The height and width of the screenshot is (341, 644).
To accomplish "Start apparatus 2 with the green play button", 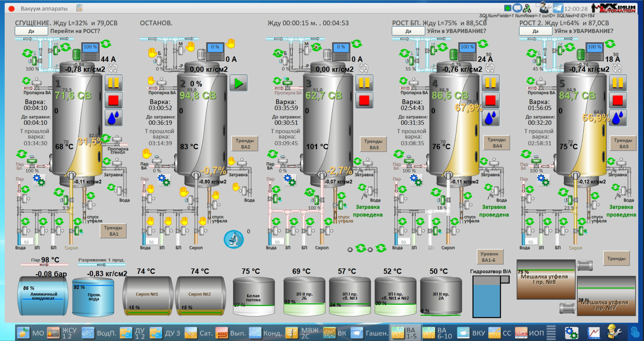I will 238,83.
